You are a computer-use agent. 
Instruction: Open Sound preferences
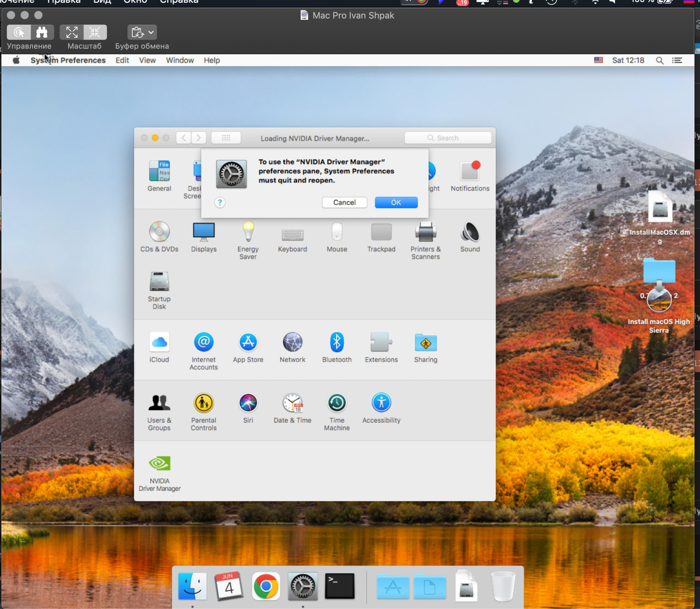(x=470, y=237)
